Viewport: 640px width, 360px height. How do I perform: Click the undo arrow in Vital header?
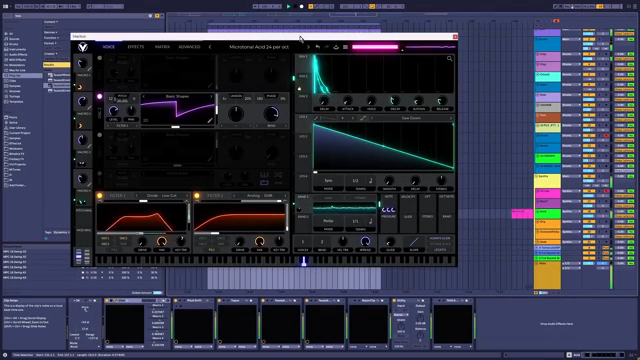point(318,47)
